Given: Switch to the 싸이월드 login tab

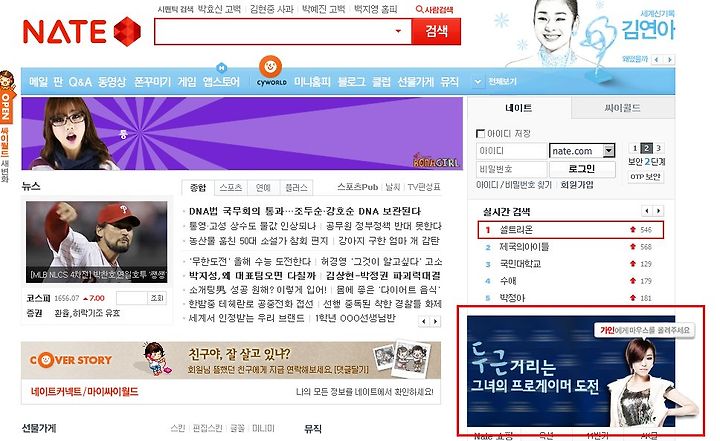Looking at the screenshot, I should (x=623, y=108).
